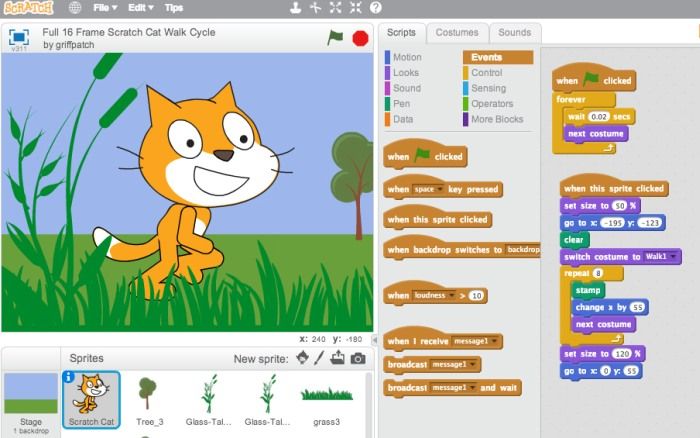700x438 pixels.
Task: Click when green flag clicked palette block
Action: coord(425,155)
